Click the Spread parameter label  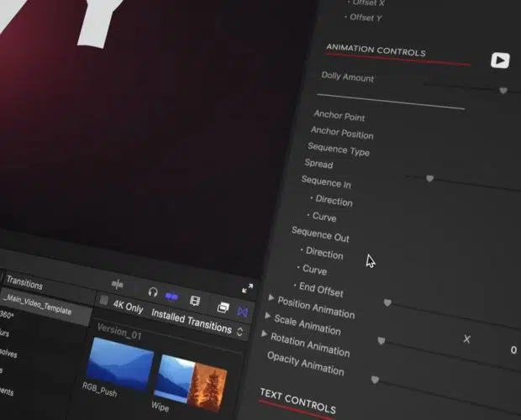318,163
